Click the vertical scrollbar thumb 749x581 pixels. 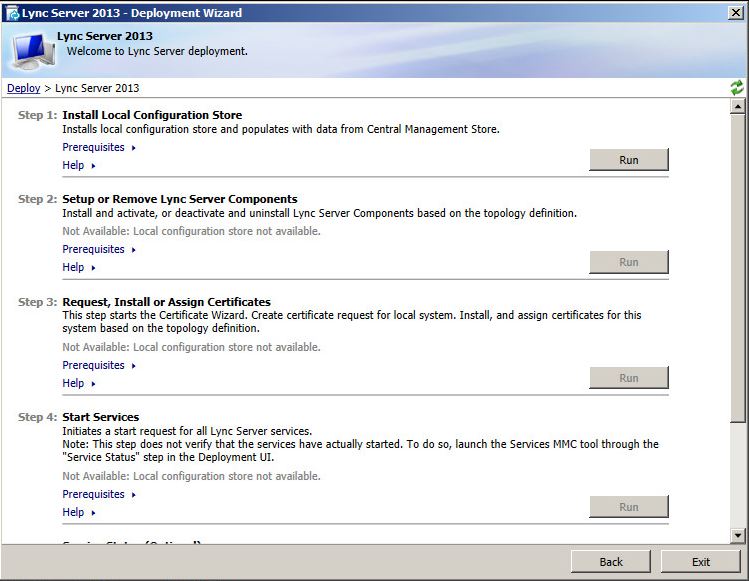pos(738,268)
